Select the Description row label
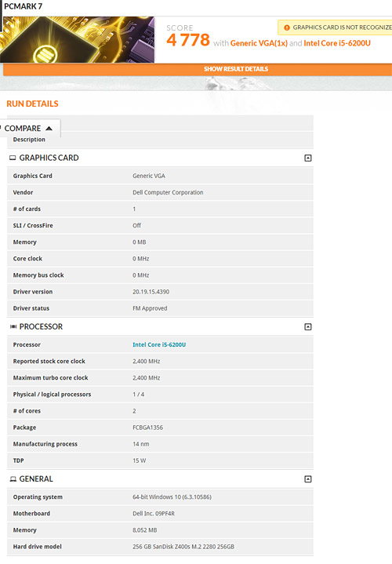This screenshot has width=392, height=564. pos(29,140)
